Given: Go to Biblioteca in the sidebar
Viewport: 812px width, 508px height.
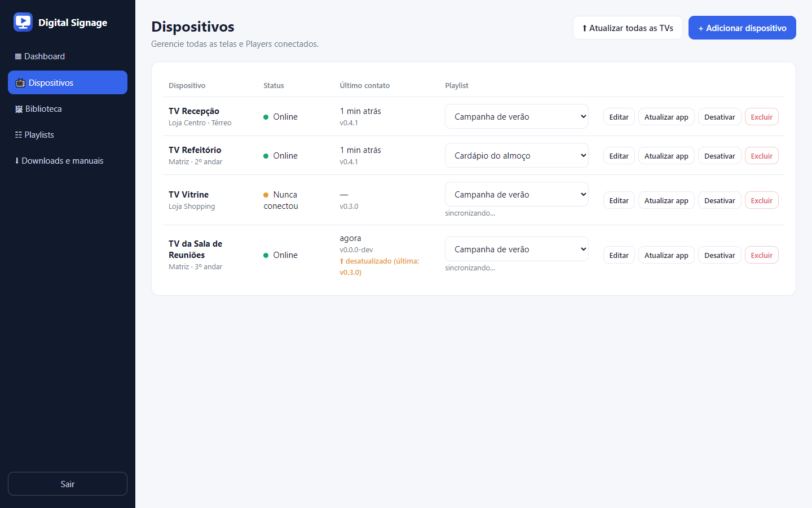Looking at the screenshot, I should click(x=68, y=109).
